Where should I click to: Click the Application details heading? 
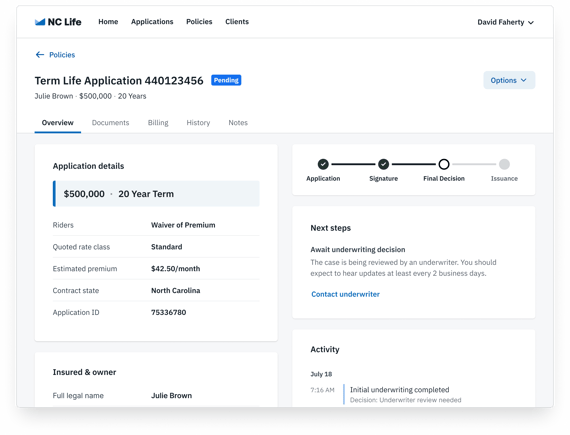tap(88, 166)
